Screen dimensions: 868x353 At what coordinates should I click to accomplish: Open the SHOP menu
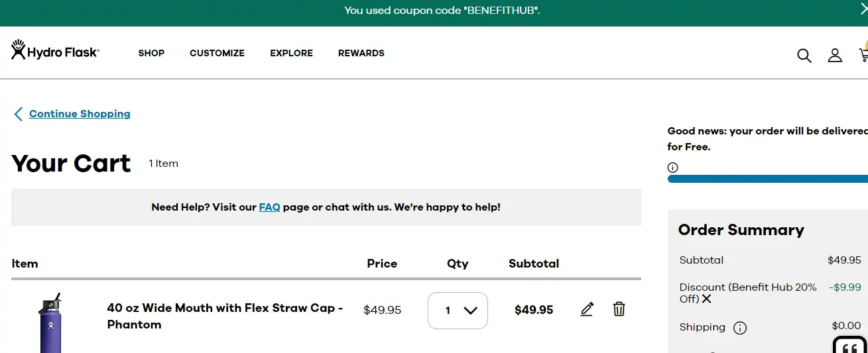(151, 53)
